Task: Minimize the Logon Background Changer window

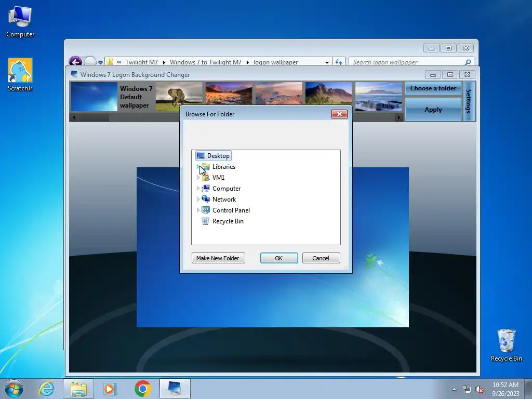Action: click(x=433, y=75)
